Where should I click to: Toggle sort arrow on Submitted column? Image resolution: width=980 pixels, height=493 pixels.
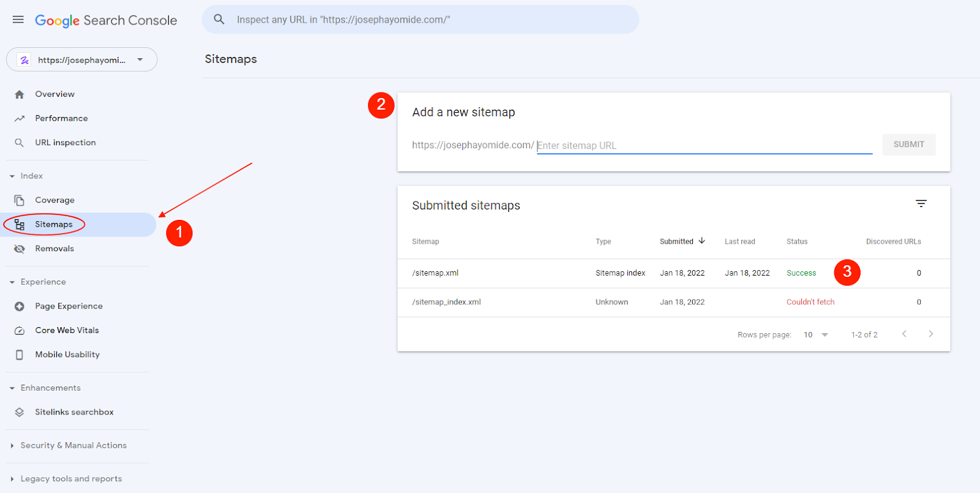pyautogui.click(x=702, y=241)
